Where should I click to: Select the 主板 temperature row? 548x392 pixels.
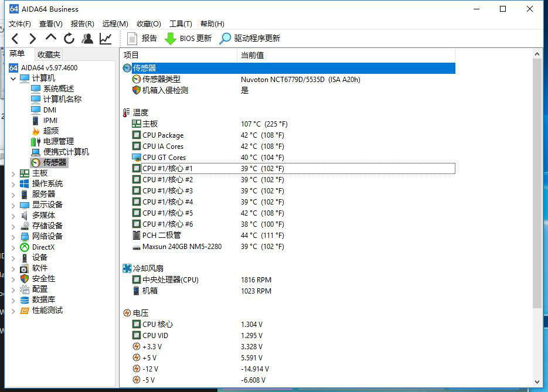point(289,124)
